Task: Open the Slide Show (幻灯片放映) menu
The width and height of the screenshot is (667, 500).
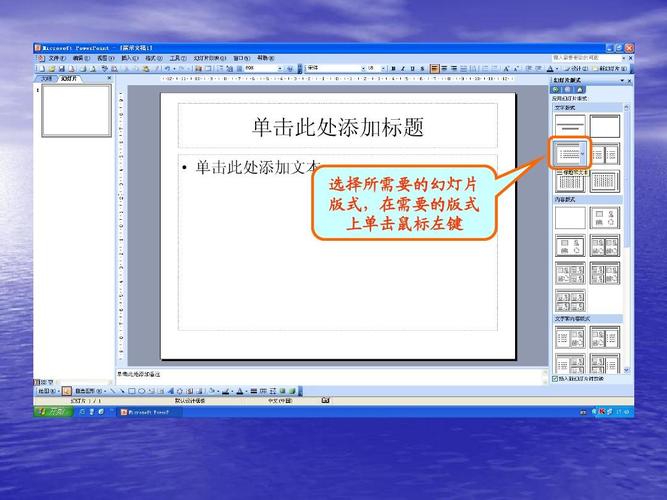Action: [210, 58]
